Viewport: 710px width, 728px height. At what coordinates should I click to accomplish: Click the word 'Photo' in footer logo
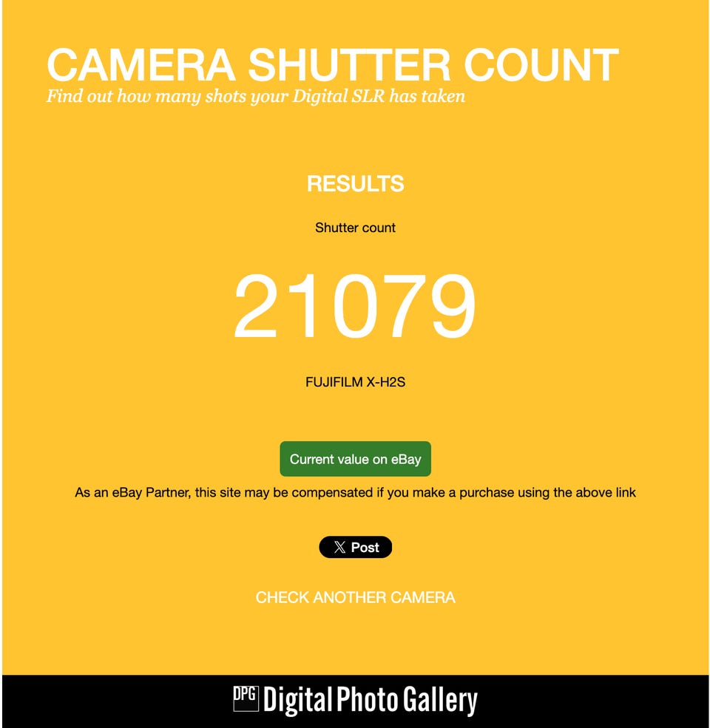click(368, 698)
